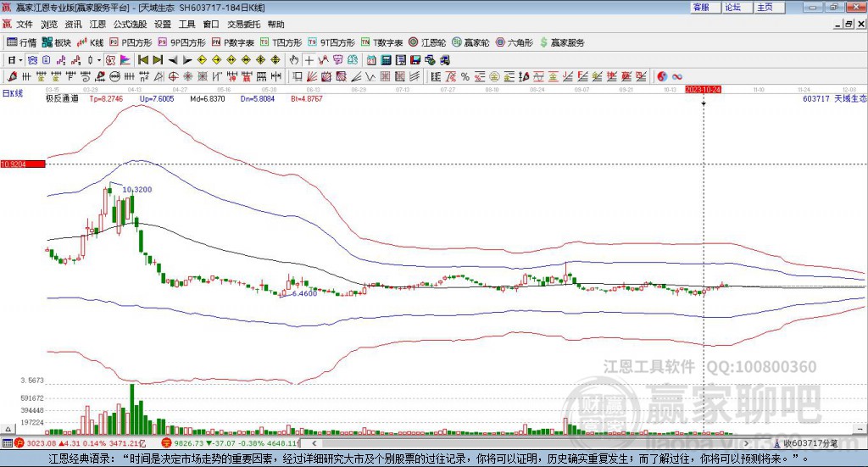868x467 pixels.
Task: Jump to first bar with the skip-back arrow
Action: click(143, 60)
